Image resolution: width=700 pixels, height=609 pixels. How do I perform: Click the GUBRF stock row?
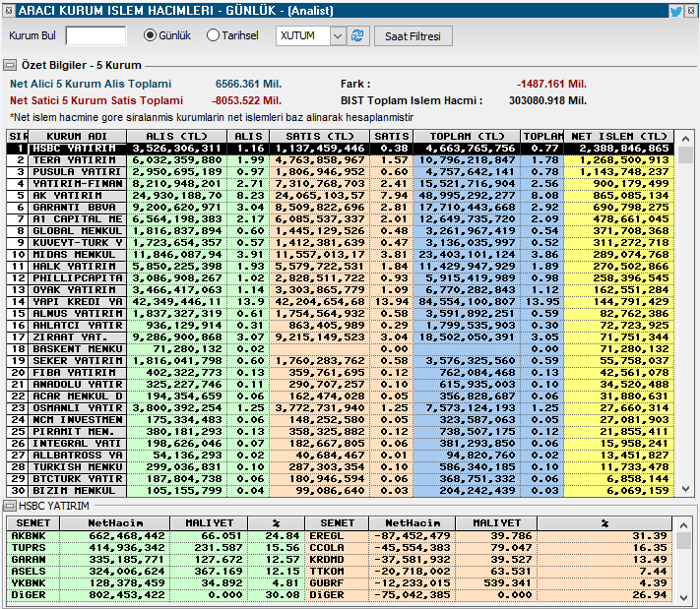(x=488, y=583)
